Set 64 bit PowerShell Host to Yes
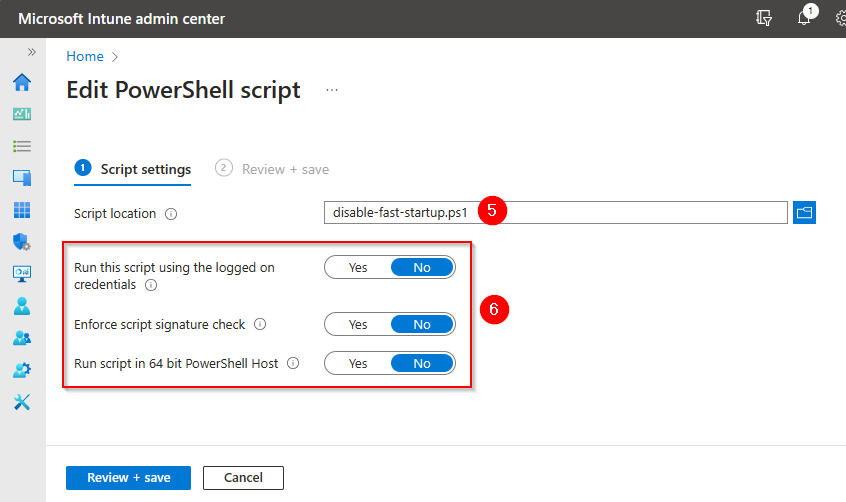The image size is (846, 502). (357, 364)
